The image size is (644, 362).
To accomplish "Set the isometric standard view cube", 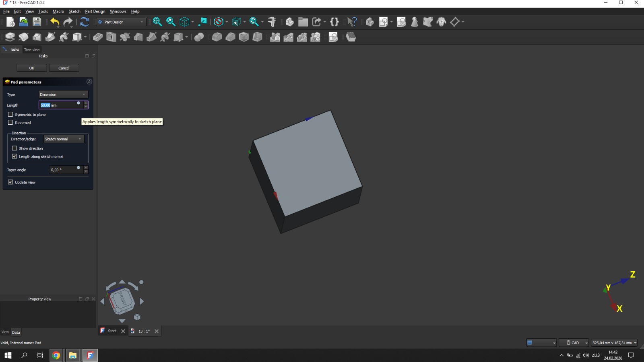I will [x=184, y=22].
